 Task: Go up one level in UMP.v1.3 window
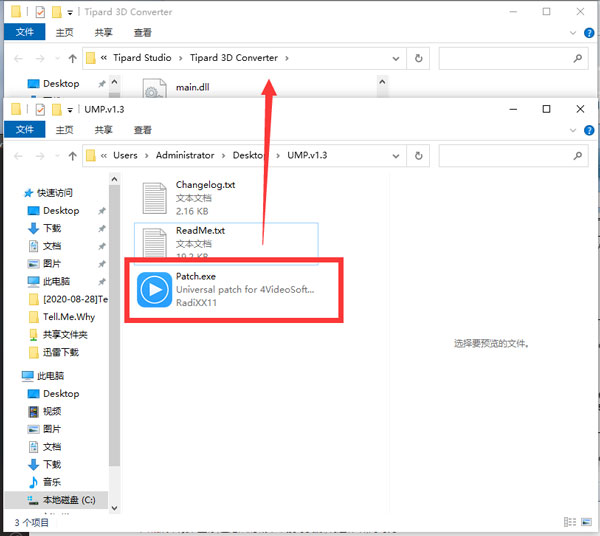pyautogui.click(x=72, y=156)
